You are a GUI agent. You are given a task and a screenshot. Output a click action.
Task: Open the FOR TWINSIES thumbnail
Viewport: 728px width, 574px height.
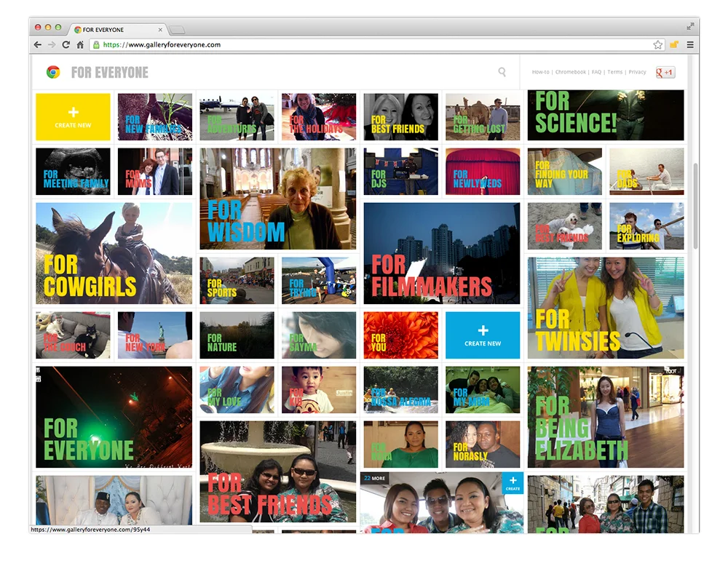tap(606, 308)
